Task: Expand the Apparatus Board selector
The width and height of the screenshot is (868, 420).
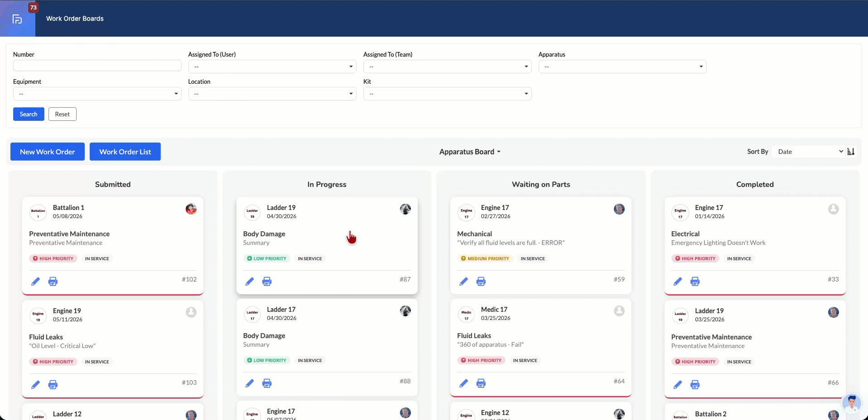Action: click(x=470, y=152)
